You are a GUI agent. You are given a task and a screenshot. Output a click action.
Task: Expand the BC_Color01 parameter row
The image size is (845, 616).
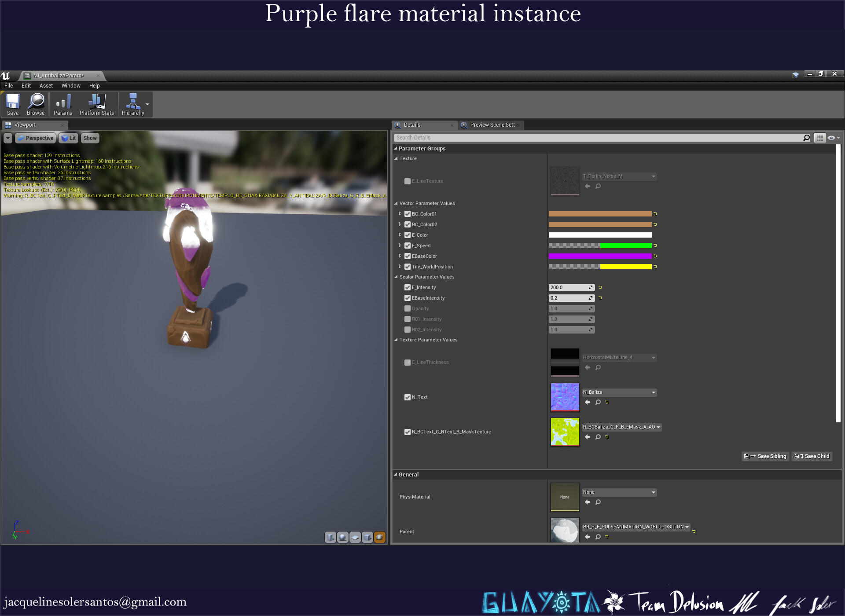pos(400,214)
